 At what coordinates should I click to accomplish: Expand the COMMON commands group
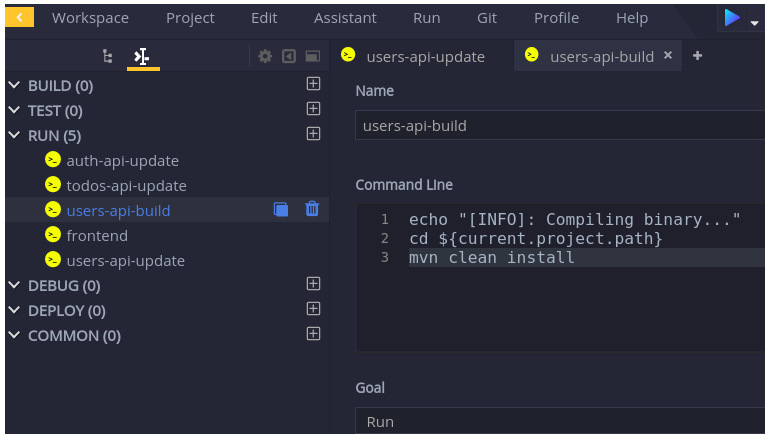(14, 335)
